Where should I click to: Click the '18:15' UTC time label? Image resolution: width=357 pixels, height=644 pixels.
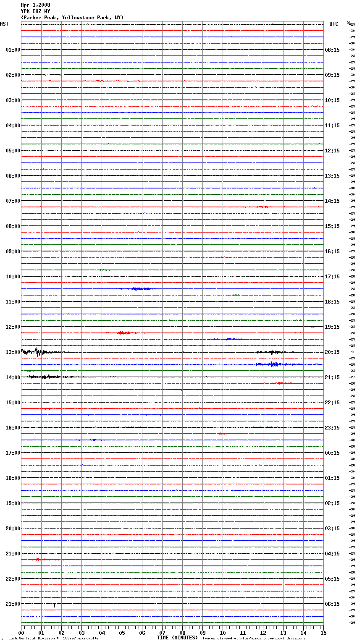tap(332, 302)
